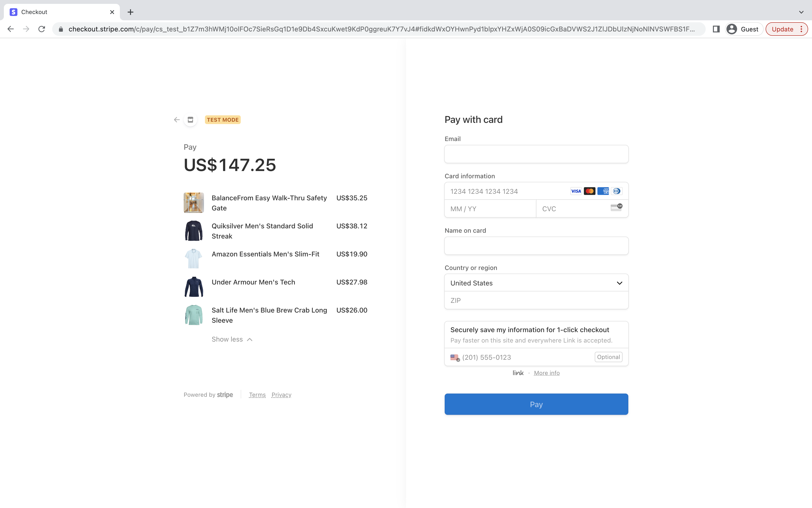Open the Chrome three-dot menu
The image size is (812, 508).
(801, 29)
